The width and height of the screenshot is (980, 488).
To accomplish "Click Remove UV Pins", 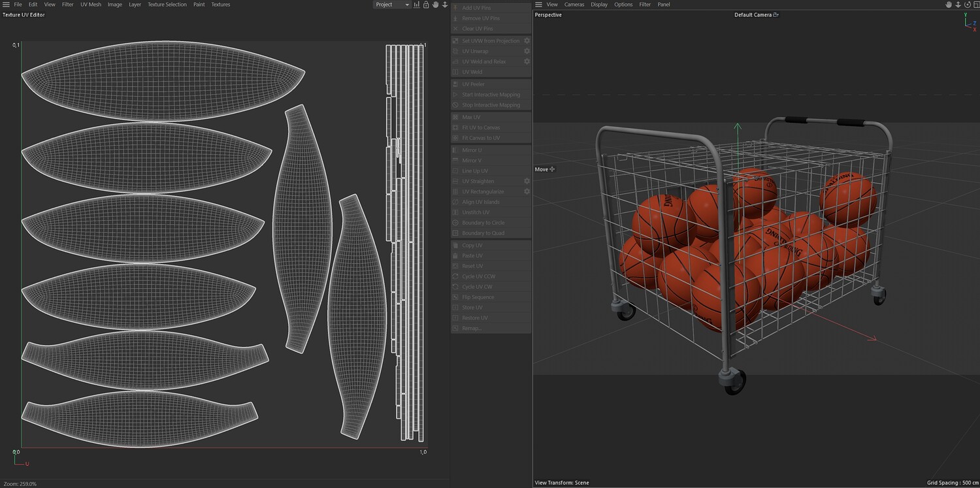I will [x=491, y=18].
